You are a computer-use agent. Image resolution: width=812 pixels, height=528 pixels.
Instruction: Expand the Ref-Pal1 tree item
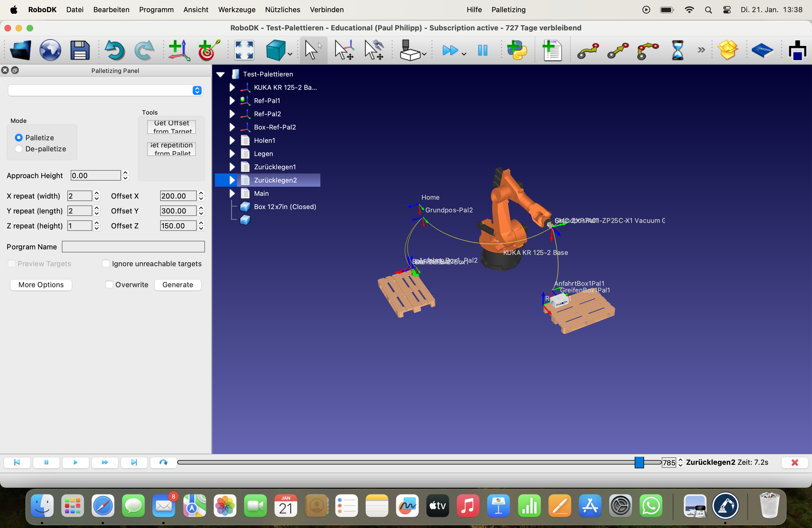pyautogui.click(x=232, y=101)
